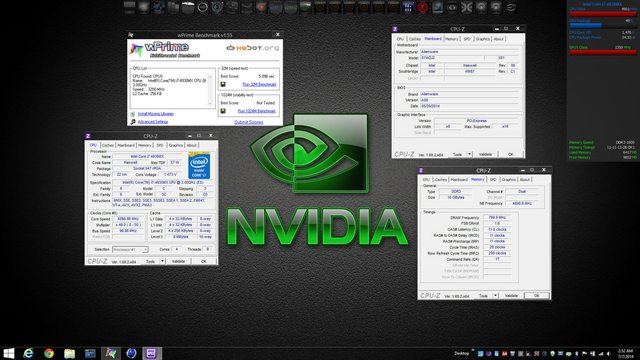Click OK in left CPU-Z window

point(204,261)
